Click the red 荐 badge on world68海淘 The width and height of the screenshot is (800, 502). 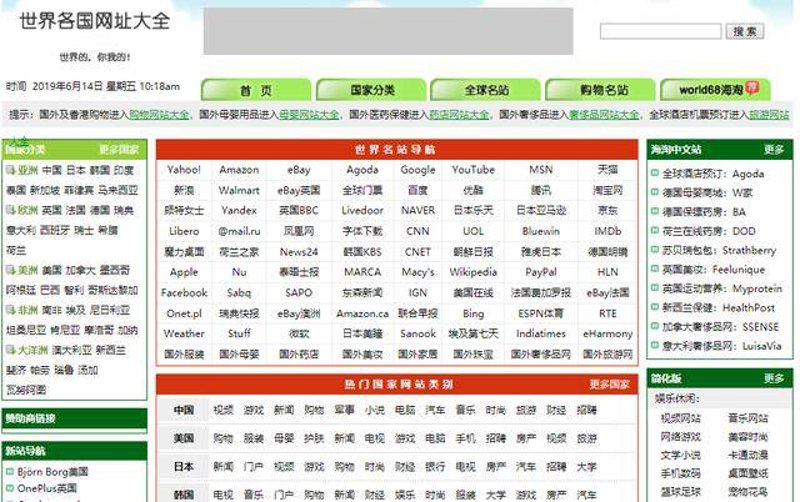coord(752,87)
